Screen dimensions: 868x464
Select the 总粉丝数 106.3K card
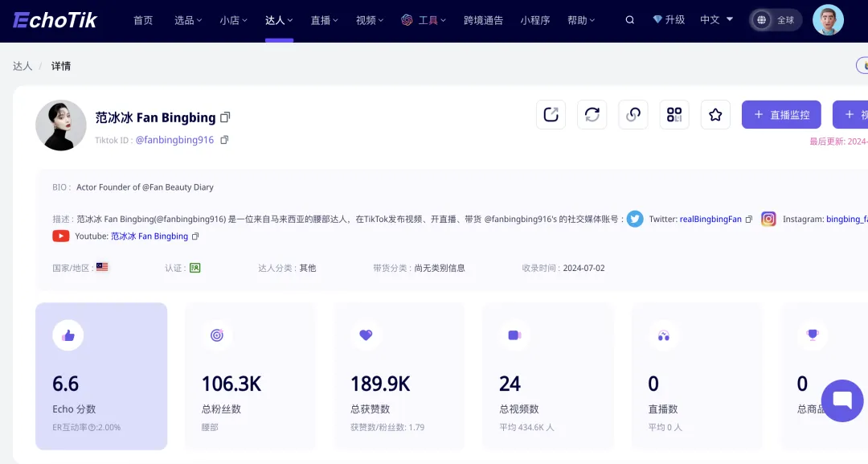tap(250, 376)
